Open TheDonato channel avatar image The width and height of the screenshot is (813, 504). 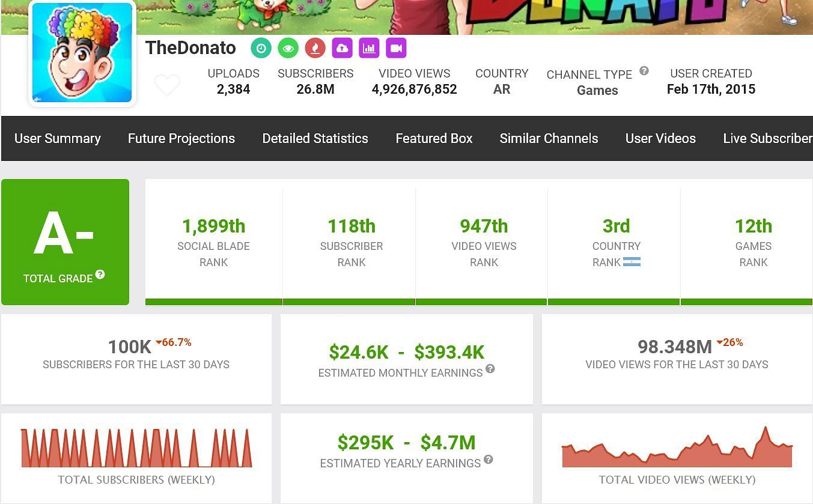[x=82, y=53]
